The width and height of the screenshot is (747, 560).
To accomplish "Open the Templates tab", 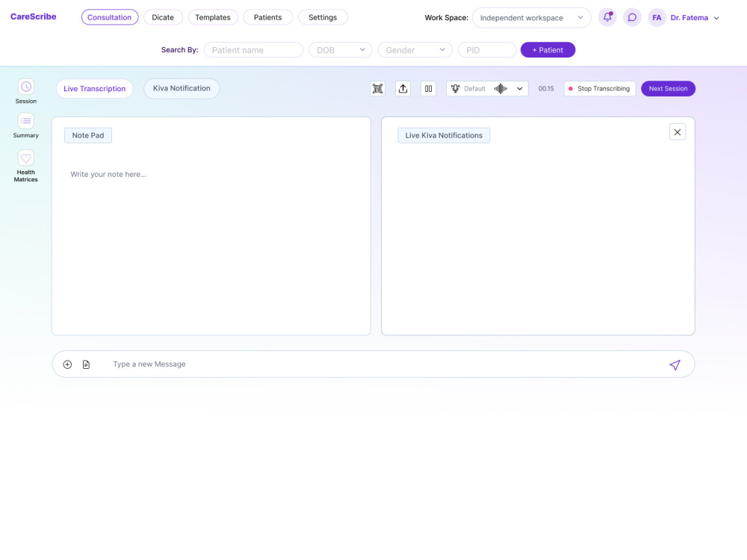I will [213, 17].
